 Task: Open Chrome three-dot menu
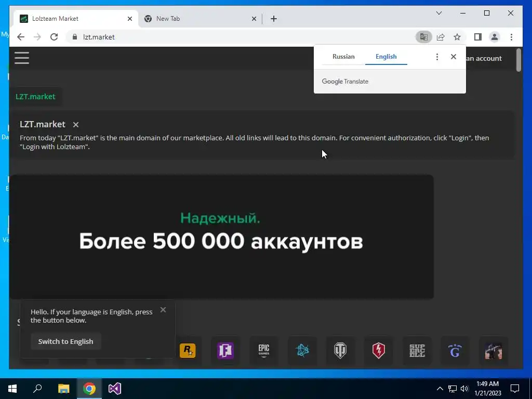click(511, 37)
